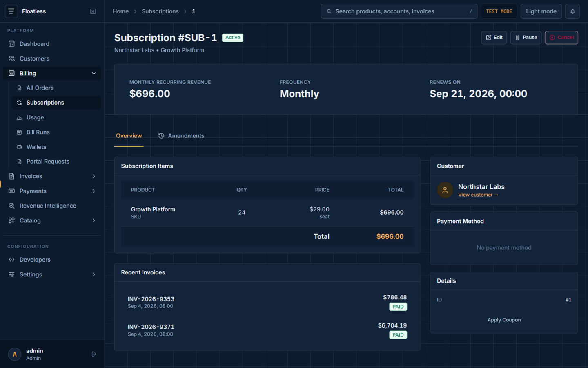Click the Settings sliders icon
Image resolution: width=588 pixels, height=368 pixels.
coord(12,274)
